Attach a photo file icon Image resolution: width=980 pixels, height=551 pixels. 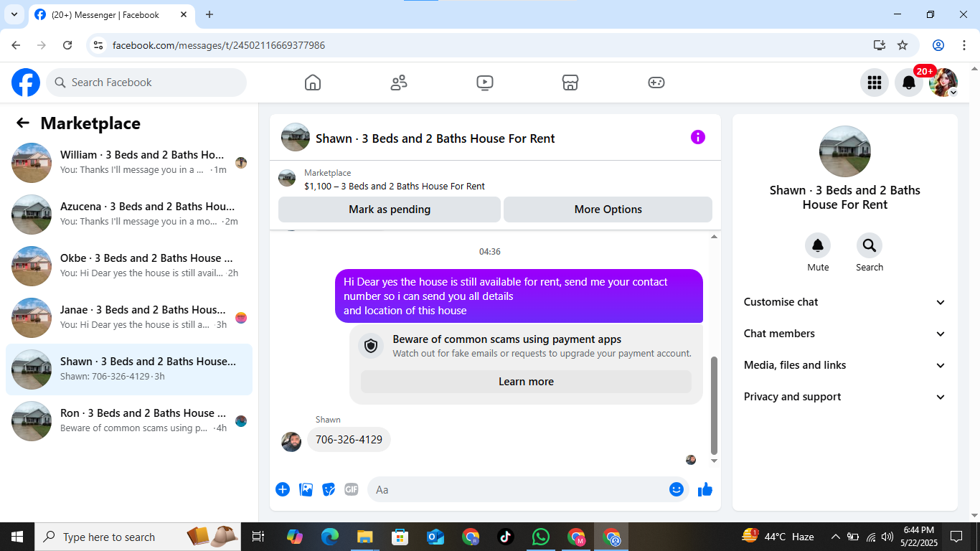[306, 489]
